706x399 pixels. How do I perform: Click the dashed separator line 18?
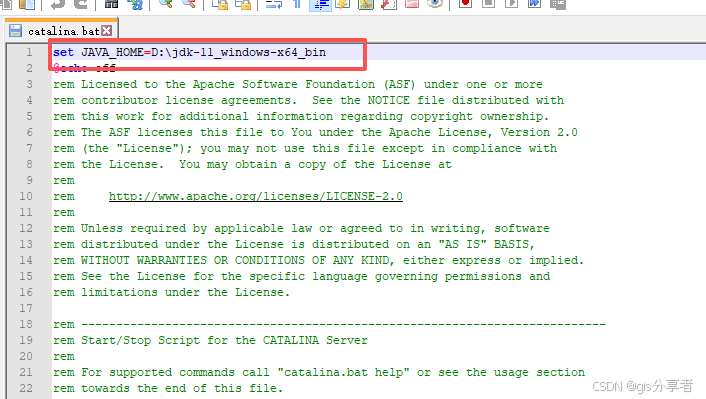[x=329, y=324]
